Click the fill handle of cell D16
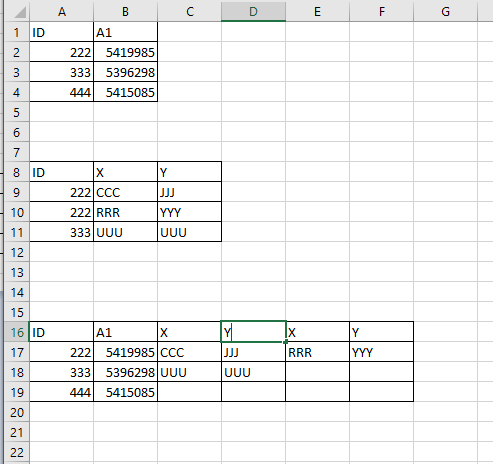Image resolution: width=493 pixels, height=464 pixels. (x=286, y=342)
